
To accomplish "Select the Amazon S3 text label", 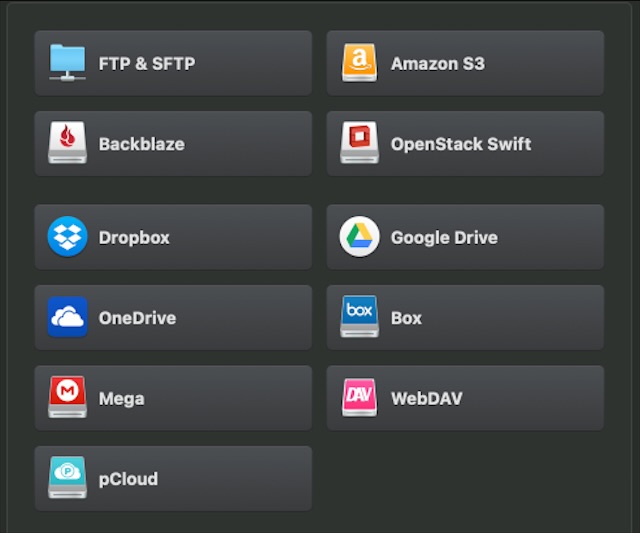I will (x=437, y=63).
